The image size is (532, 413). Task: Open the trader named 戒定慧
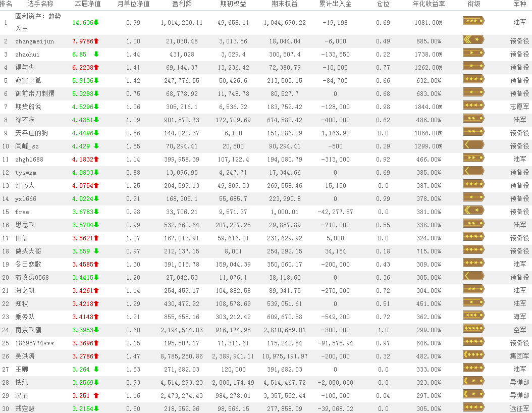tap(25, 408)
